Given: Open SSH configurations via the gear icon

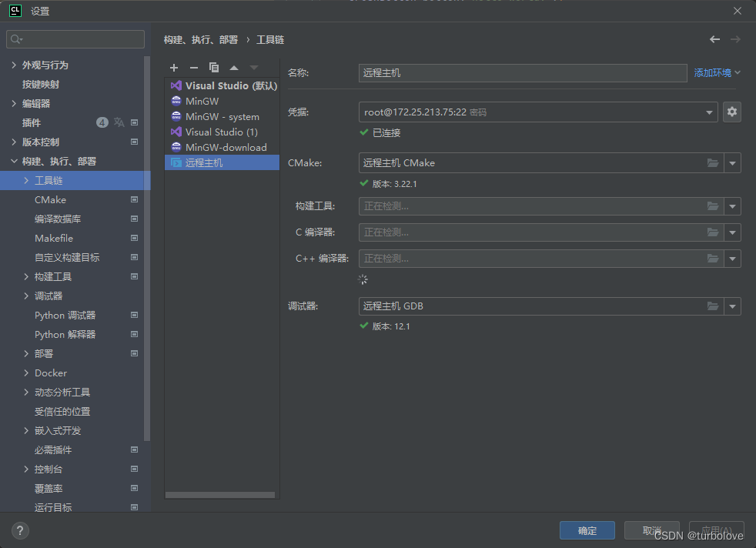Looking at the screenshot, I should [x=731, y=112].
